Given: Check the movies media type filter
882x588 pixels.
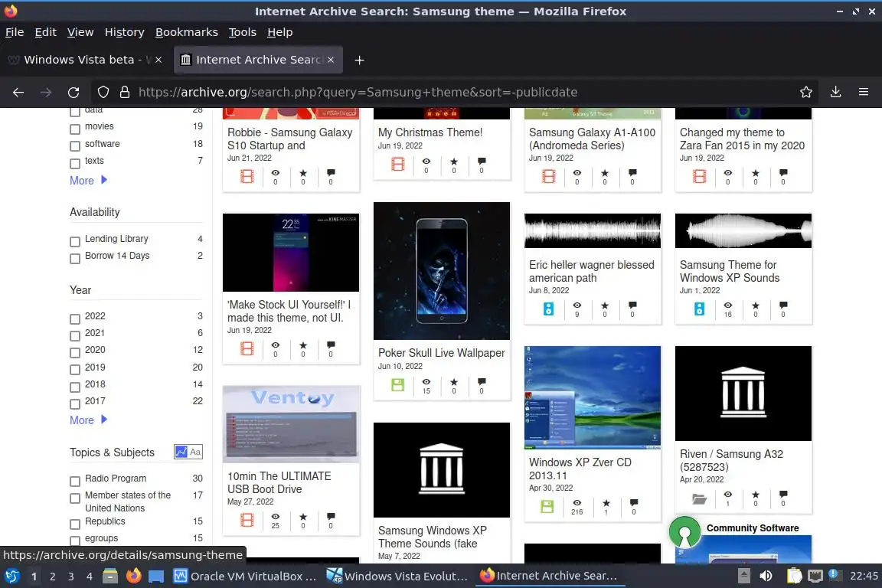Looking at the screenshot, I should [75, 129].
